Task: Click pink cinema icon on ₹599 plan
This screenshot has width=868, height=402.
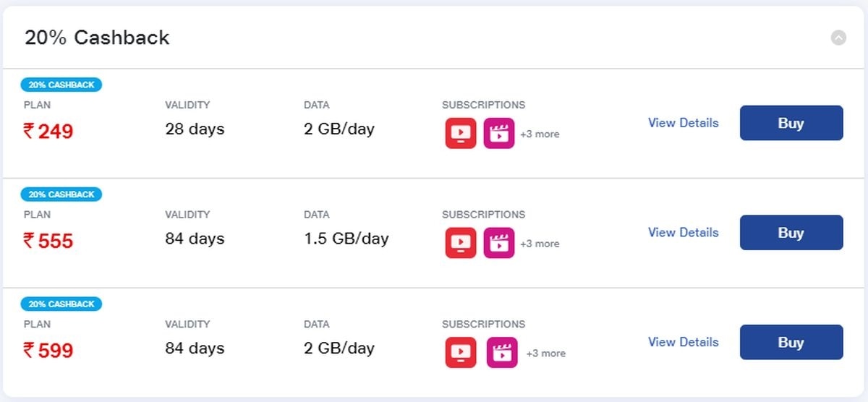Action: pyautogui.click(x=502, y=352)
